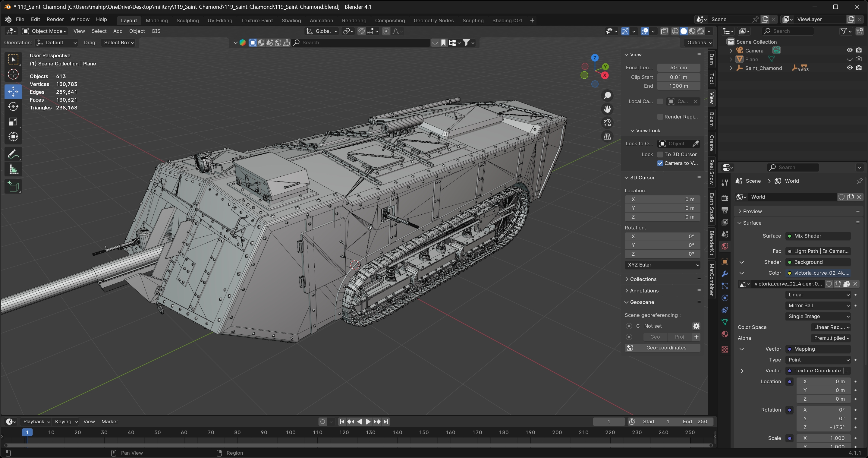
Task: Toggle camera view in viewport
Action: click(x=607, y=123)
